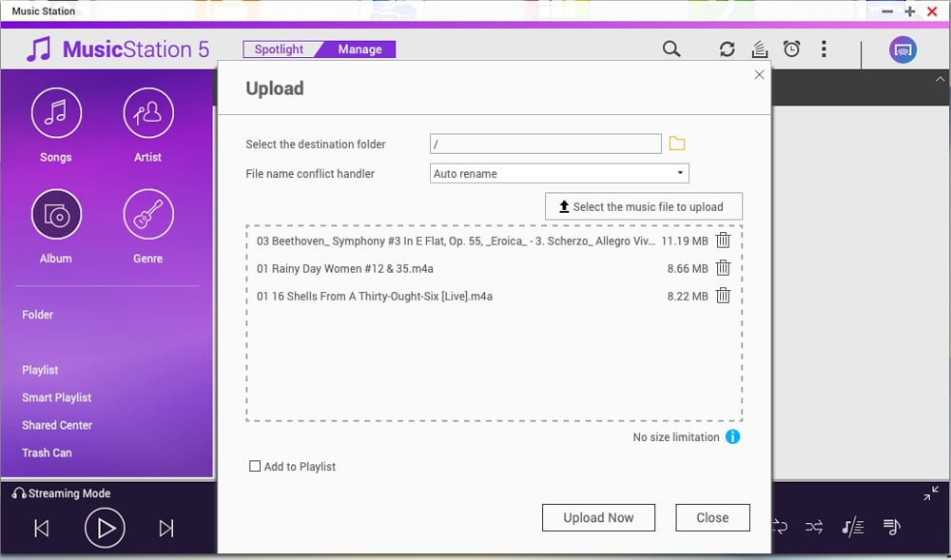
Task: Remove 01 16 Shells From A Thirty-Ought-Six file
Action: coord(723,296)
